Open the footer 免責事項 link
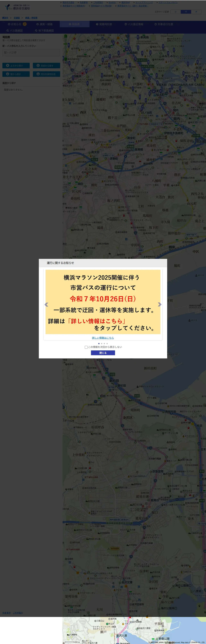Screen dimensions: 206x644 tap(7, 613)
